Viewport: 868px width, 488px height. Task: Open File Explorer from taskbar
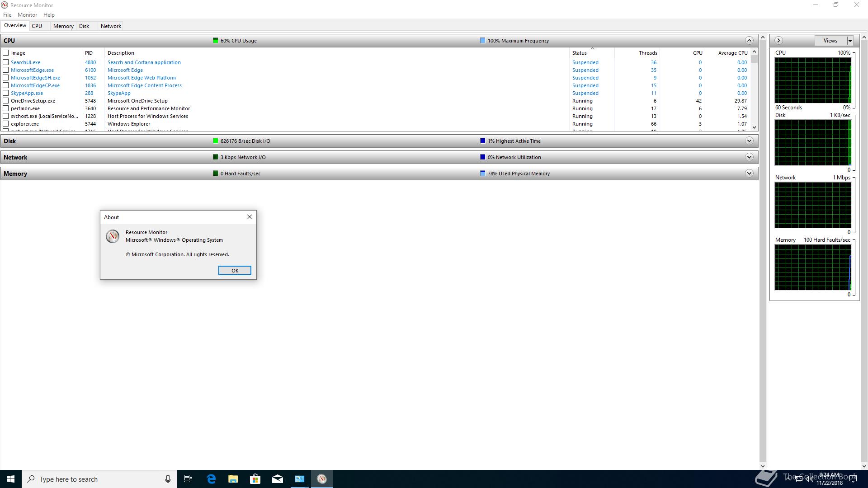point(233,479)
